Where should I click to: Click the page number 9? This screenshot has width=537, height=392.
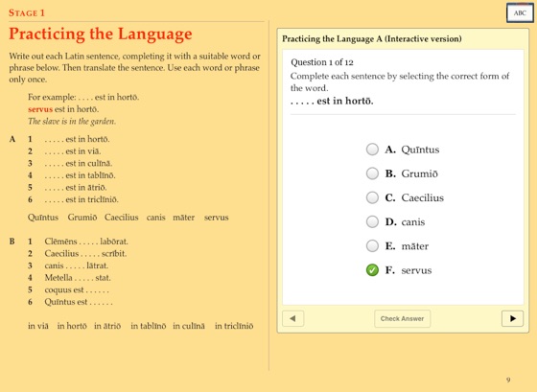click(508, 380)
